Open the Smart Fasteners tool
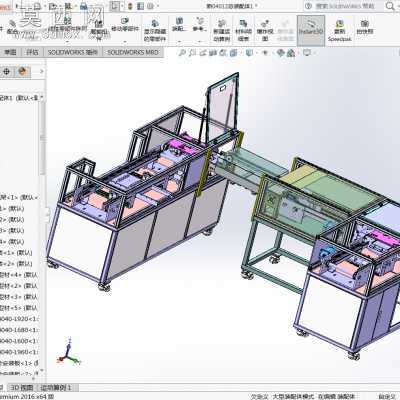400x400 pixels. (x=99, y=30)
